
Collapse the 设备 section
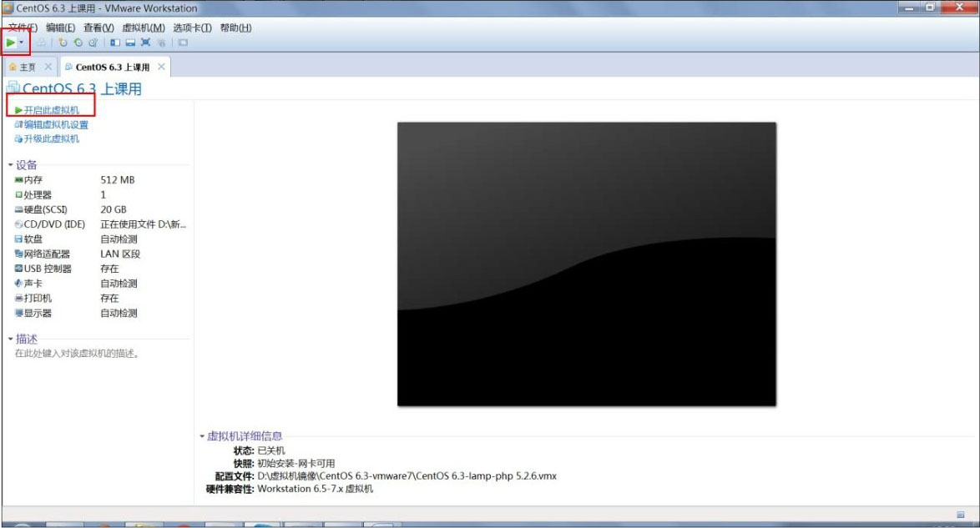click(11, 165)
